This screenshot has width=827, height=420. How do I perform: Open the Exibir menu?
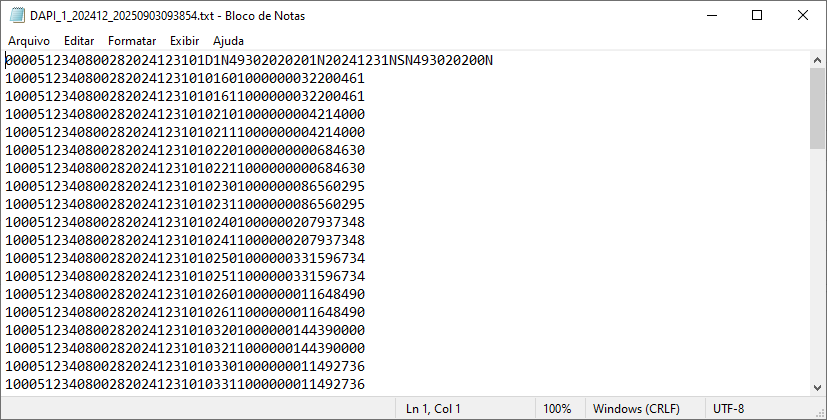click(184, 41)
